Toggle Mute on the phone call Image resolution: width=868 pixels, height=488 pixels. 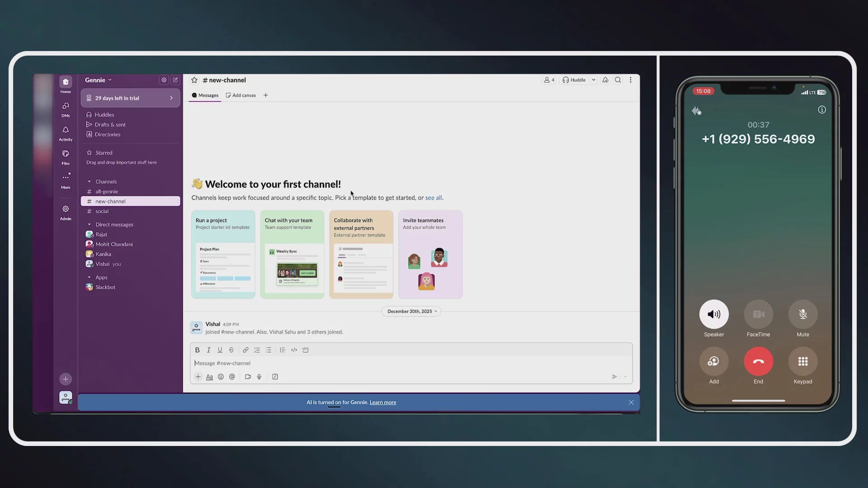click(802, 314)
